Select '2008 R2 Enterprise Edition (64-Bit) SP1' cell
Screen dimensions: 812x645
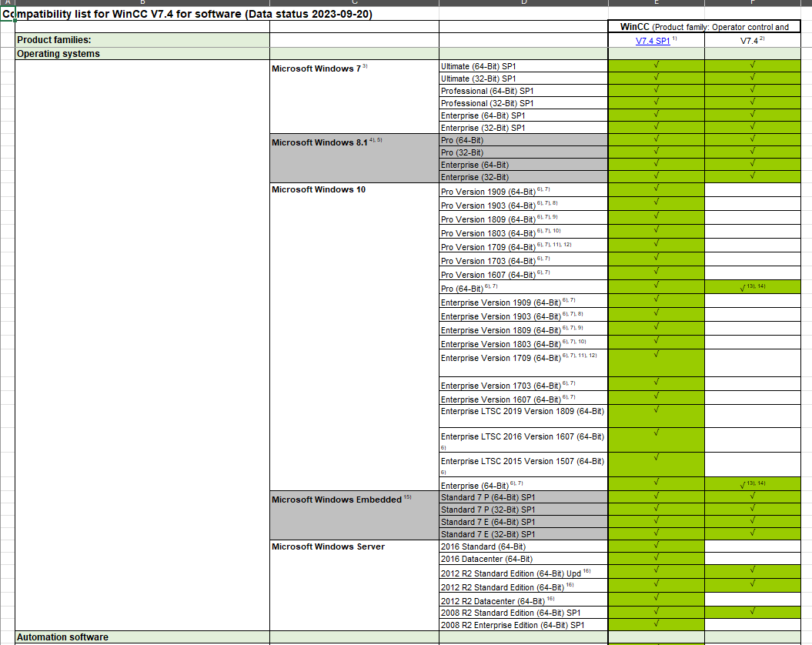coord(523,625)
